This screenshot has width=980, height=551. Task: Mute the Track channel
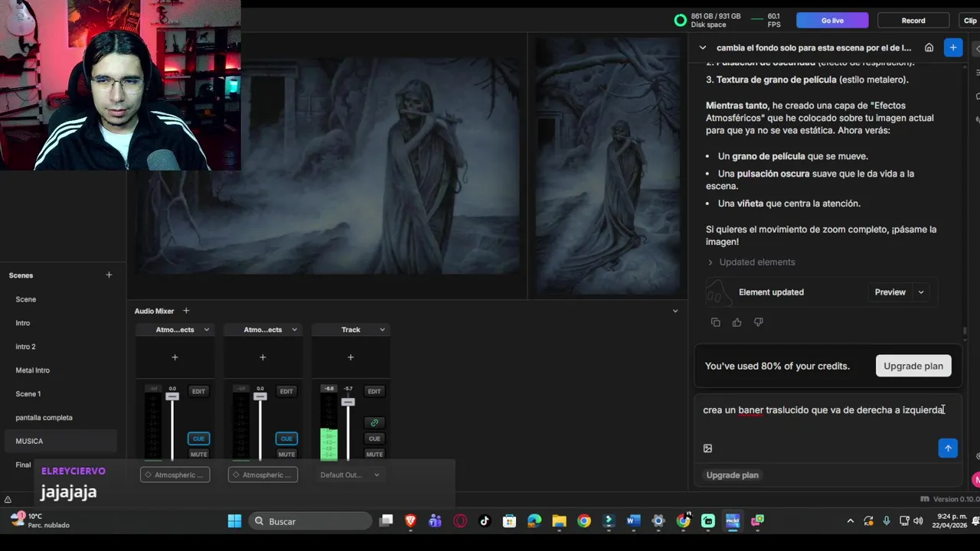coord(374,455)
